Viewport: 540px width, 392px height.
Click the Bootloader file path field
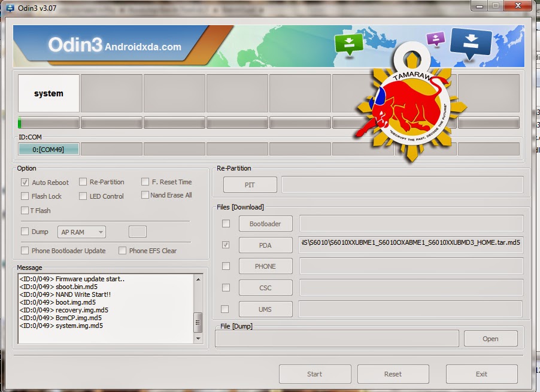(x=411, y=224)
